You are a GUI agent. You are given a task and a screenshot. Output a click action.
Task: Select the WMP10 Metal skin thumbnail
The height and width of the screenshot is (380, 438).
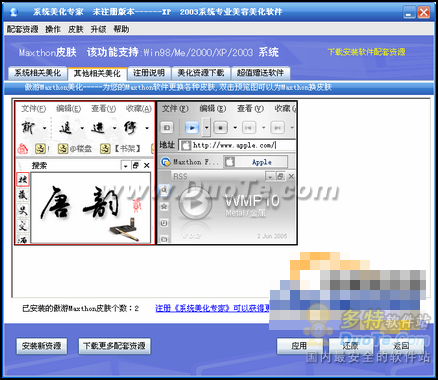[x=227, y=173]
